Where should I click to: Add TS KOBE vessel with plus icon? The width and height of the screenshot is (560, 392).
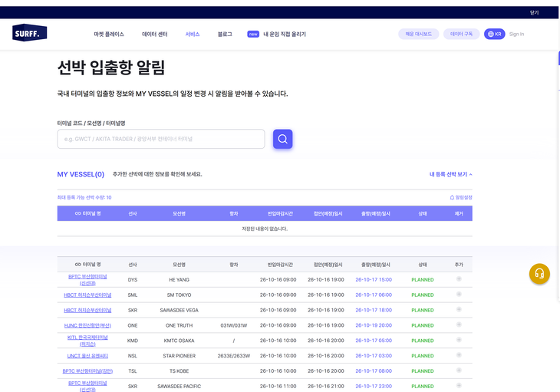459,371
